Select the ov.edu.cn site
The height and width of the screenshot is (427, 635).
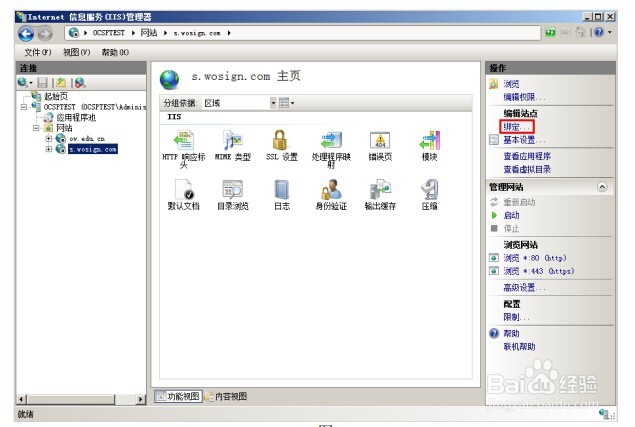(87, 139)
